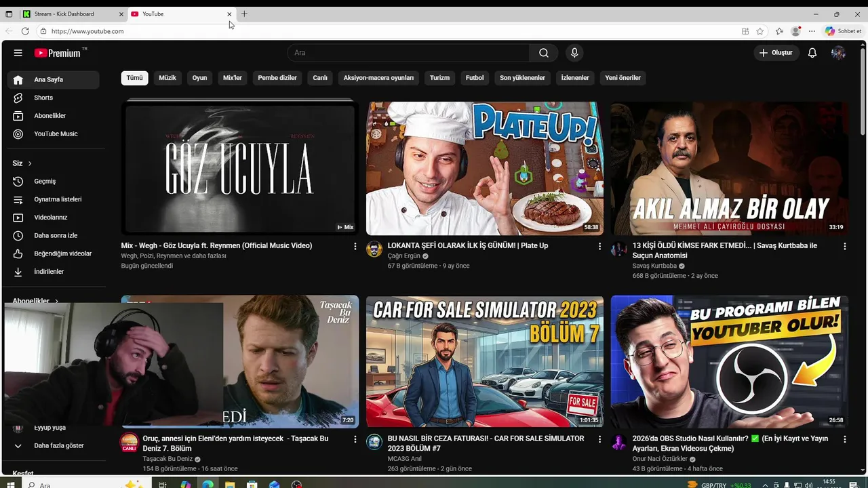Go to Ana Sayfa home

tap(54, 79)
